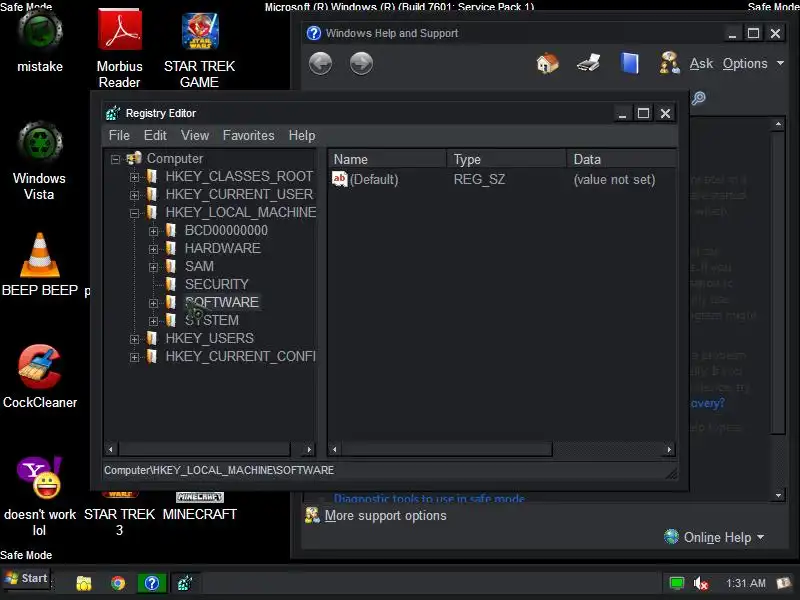Open the Favorites menu in Registry Editor
Viewport: 800px width, 600px height.
(x=248, y=135)
